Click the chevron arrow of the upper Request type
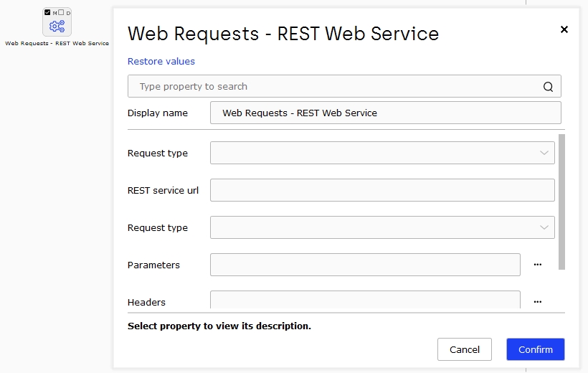Screen dimensions: 588x373 click(544, 153)
